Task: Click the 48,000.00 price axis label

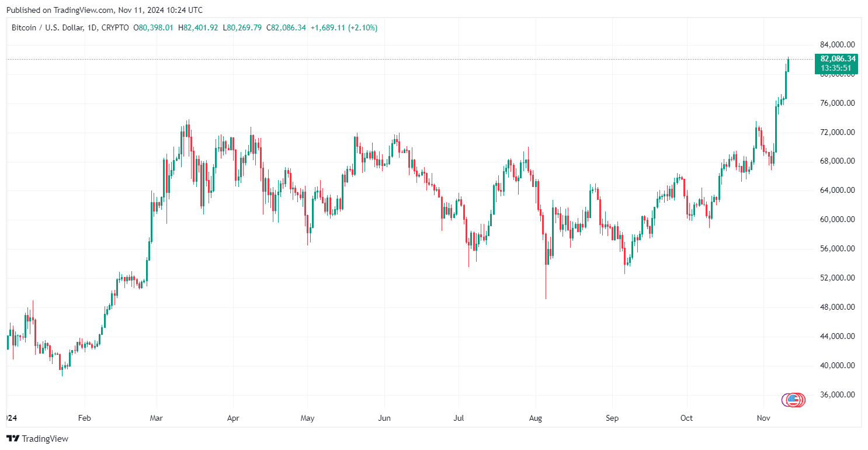Action: 838,307
